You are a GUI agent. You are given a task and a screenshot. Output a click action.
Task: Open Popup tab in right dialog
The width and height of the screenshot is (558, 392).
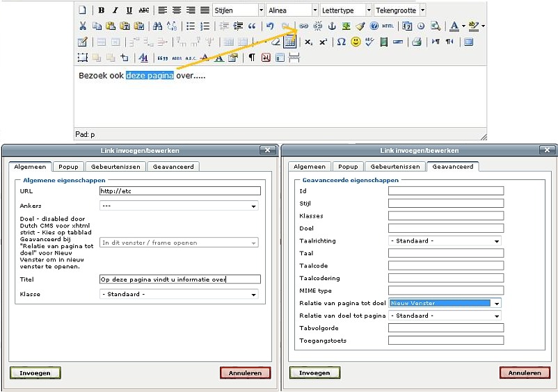coord(348,167)
